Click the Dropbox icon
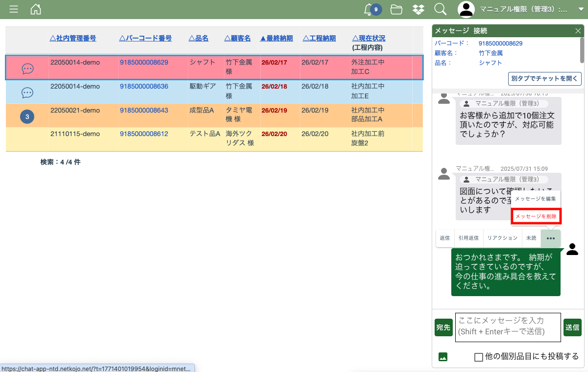588x372 pixels. [x=418, y=9]
